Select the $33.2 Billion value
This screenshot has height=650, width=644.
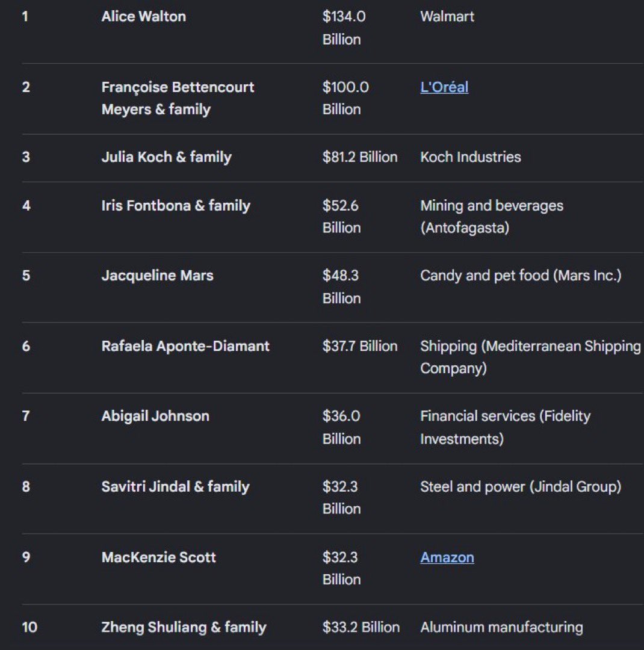tap(361, 627)
